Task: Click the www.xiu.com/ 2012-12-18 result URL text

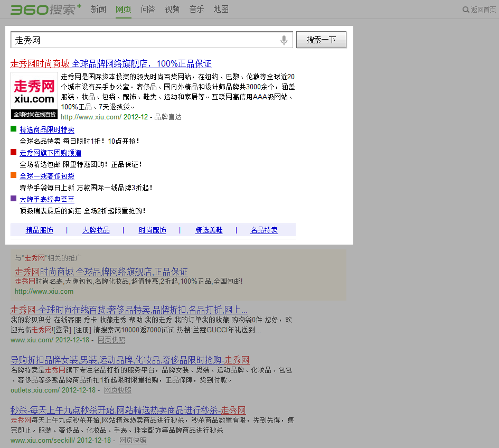Action: (50, 340)
